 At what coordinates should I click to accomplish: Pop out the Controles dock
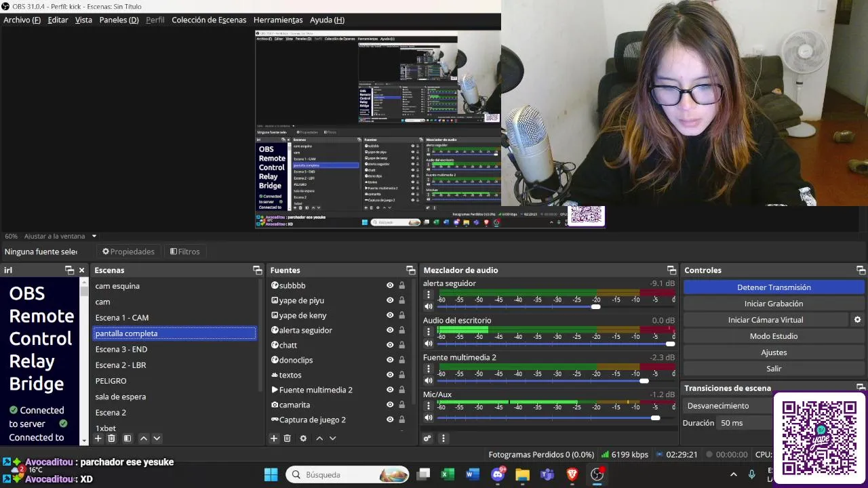point(861,270)
